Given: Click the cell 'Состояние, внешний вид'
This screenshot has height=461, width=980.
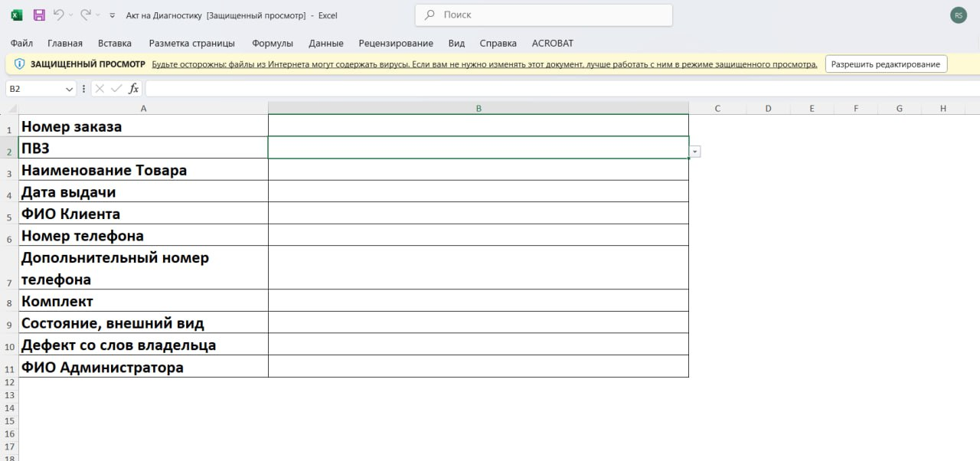Looking at the screenshot, I should (x=143, y=322).
